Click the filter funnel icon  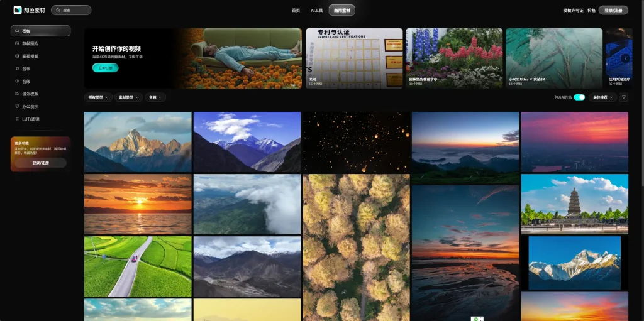pos(624,97)
